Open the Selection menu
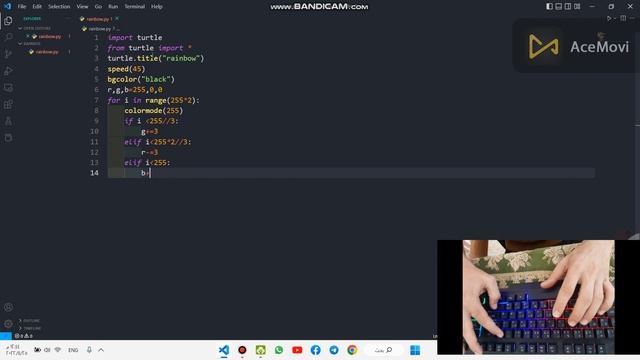 (59, 7)
